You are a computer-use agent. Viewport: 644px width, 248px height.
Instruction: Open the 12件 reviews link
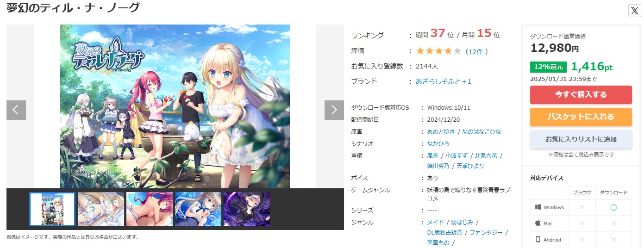475,51
